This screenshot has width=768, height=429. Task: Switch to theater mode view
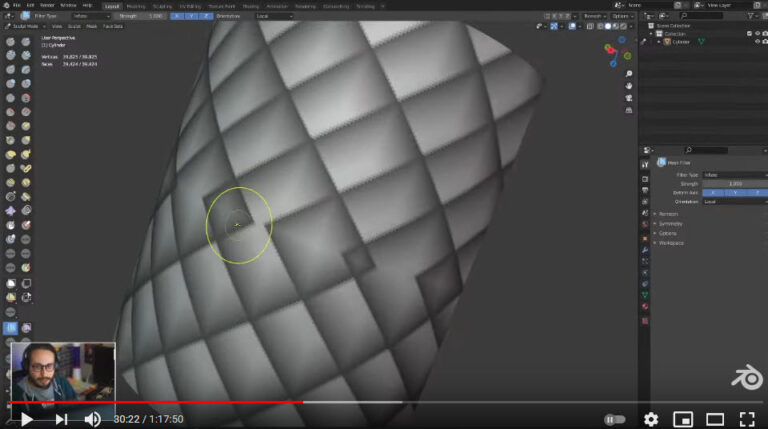(x=715, y=419)
